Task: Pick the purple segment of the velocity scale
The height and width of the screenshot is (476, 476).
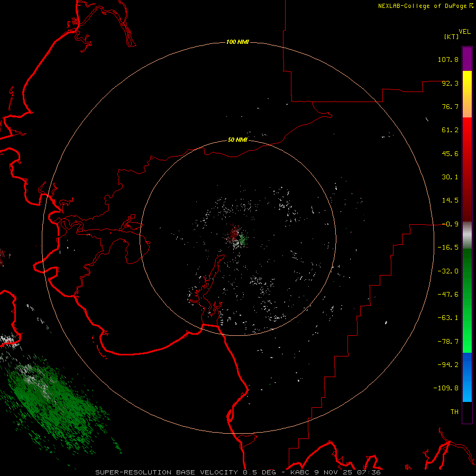Action: tap(467, 59)
